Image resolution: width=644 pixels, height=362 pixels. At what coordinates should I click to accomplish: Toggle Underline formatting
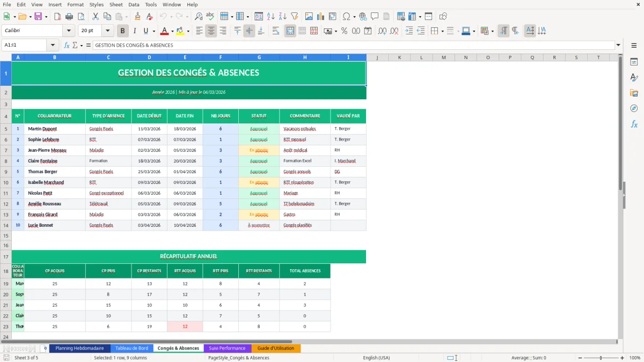146,31
